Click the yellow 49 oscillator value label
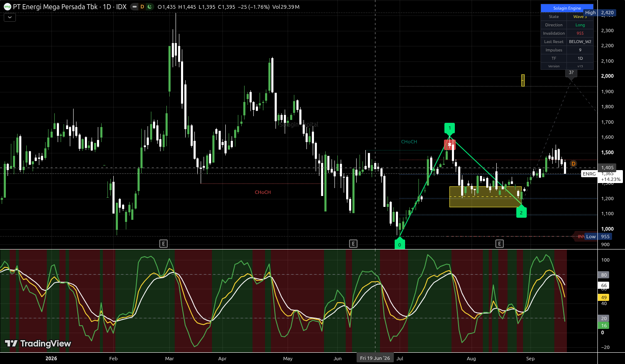The image size is (625, 364). (604, 298)
